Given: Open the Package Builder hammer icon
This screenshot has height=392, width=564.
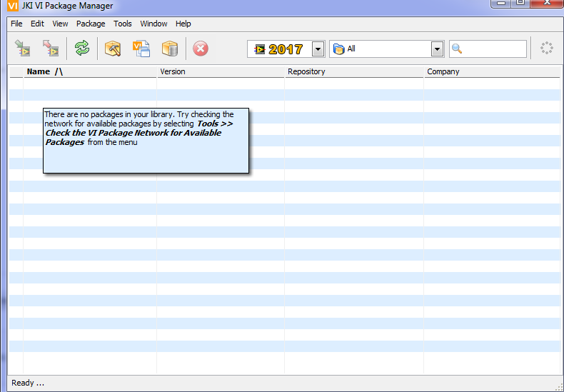Looking at the screenshot, I should (x=113, y=48).
